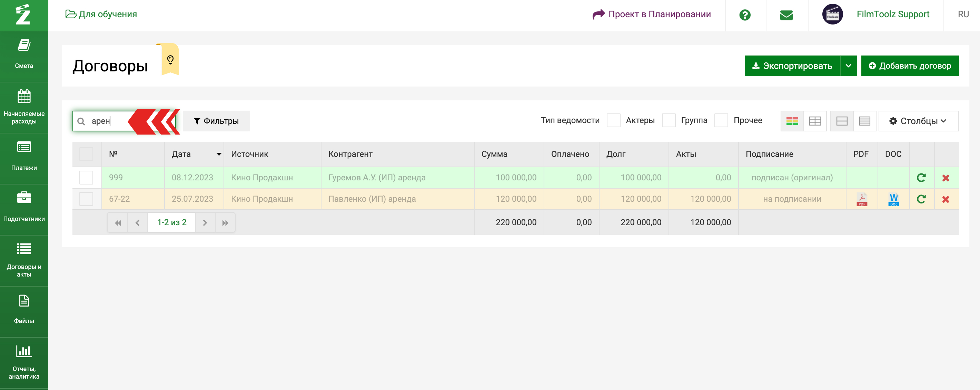Select contract 999 row checkbox
980x390 pixels.
[86, 178]
